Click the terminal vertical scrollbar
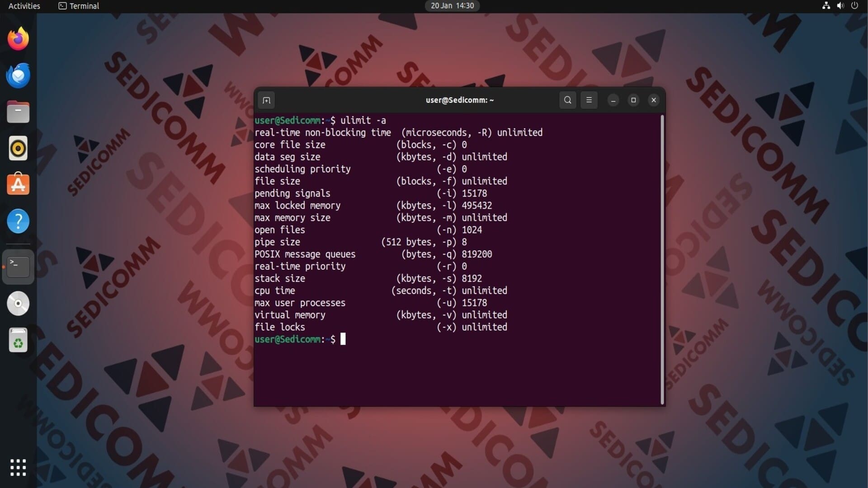868x488 pixels. (x=662, y=260)
